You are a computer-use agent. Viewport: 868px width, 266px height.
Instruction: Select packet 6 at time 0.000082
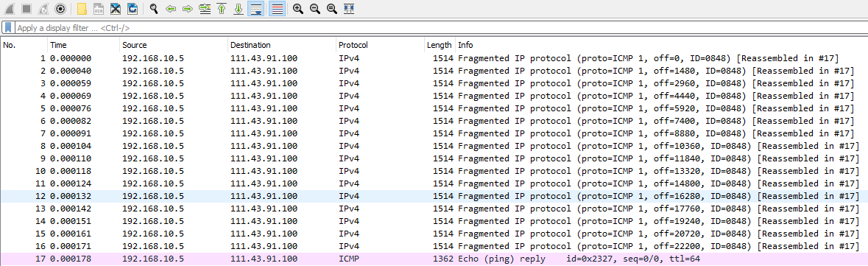(434, 121)
